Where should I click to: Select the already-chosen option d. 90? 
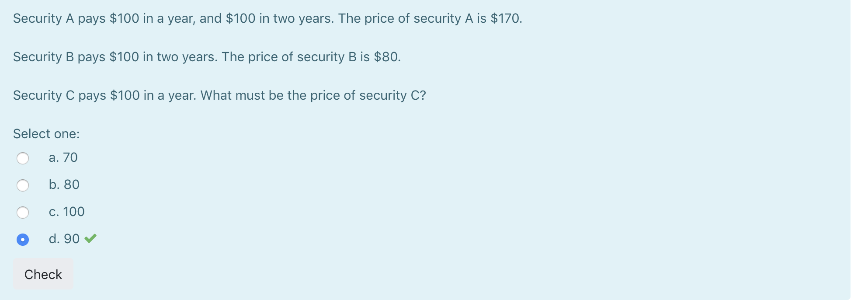[x=23, y=240]
